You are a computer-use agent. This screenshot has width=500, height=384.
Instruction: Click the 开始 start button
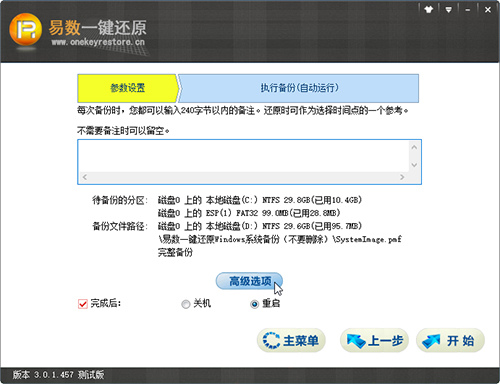tap(450, 341)
